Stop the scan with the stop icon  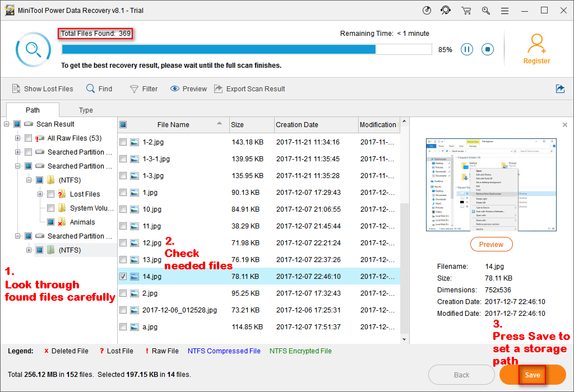coord(488,49)
